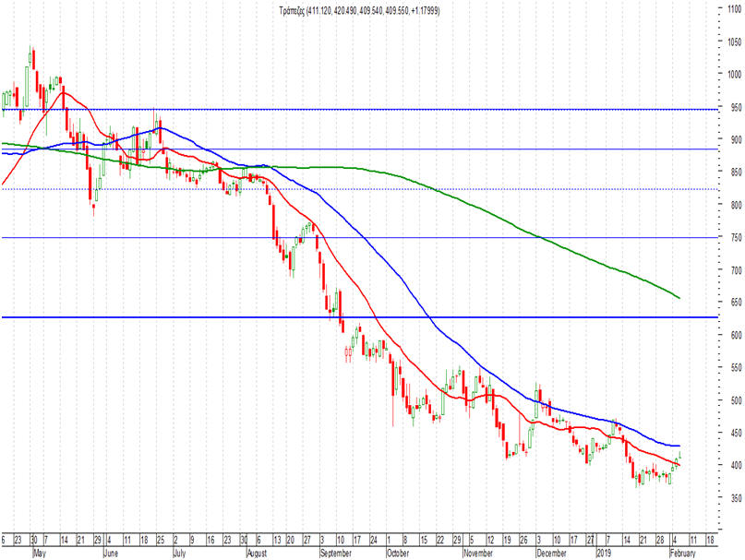
Task: Click the August month label
Action: 258,554
